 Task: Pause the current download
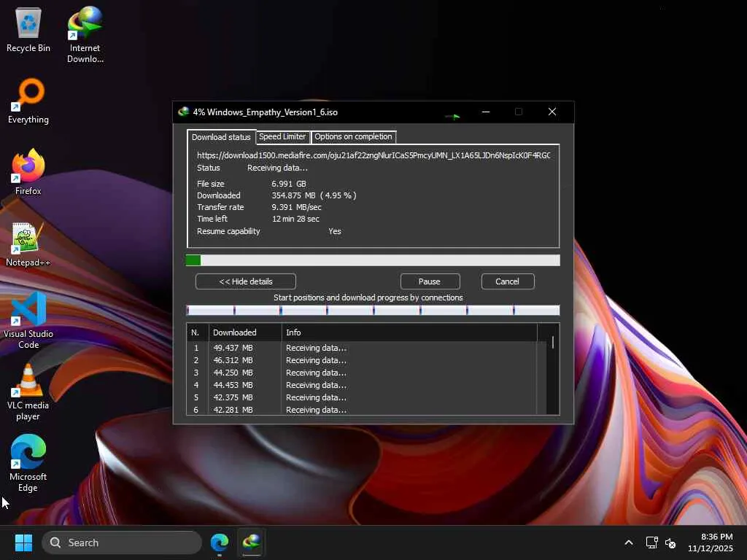click(x=430, y=281)
